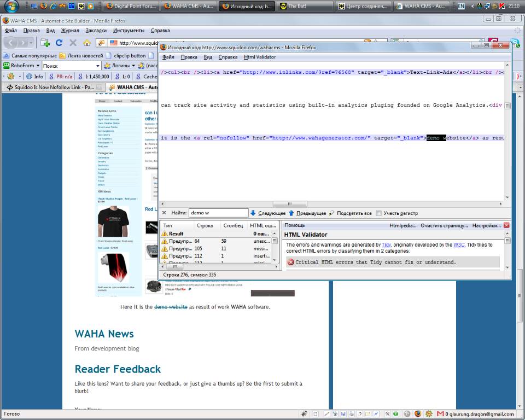Launch Internet Explorer from quick launch
The width and height of the screenshot is (525, 420).
[53, 5]
